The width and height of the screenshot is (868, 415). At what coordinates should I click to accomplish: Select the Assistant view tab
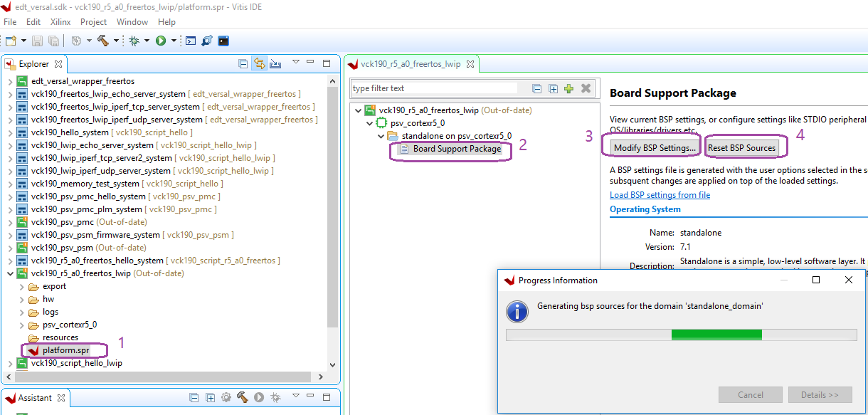(x=34, y=398)
